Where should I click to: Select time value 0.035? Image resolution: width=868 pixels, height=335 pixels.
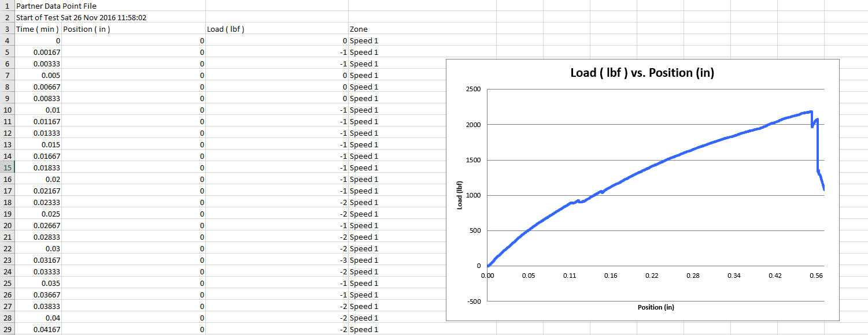[x=38, y=283]
